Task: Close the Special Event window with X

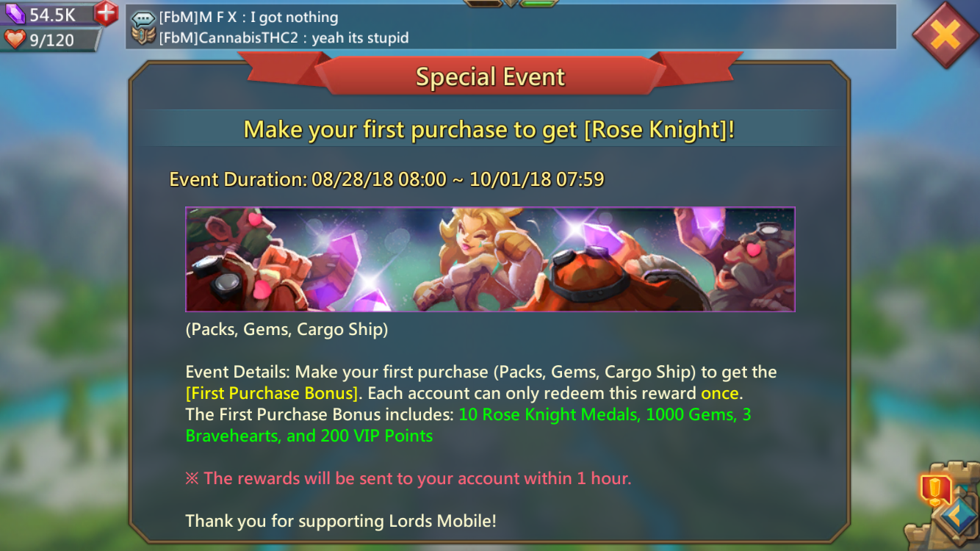Action: [945, 34]
